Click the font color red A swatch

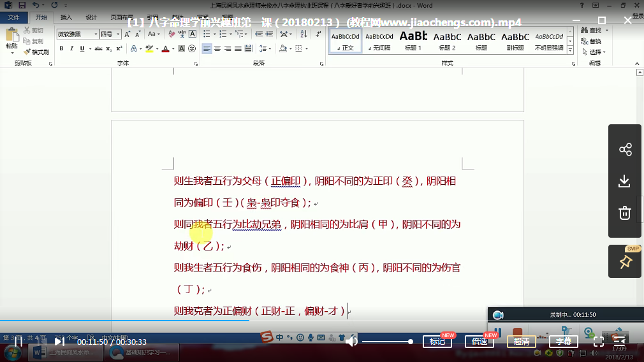[x=166, y=48]
